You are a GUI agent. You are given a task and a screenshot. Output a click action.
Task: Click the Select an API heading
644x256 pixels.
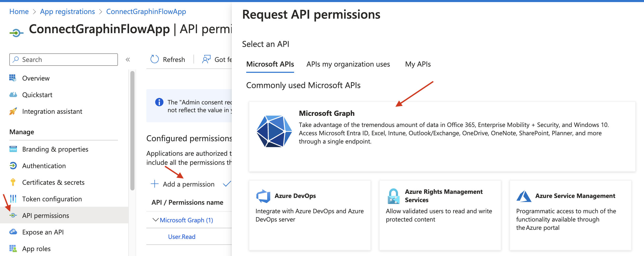(266, 44)
